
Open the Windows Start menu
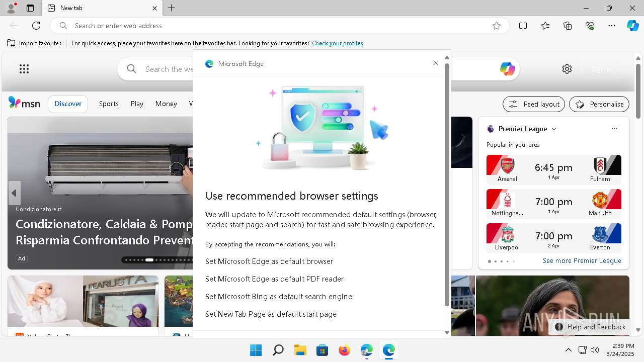[256, 350]
